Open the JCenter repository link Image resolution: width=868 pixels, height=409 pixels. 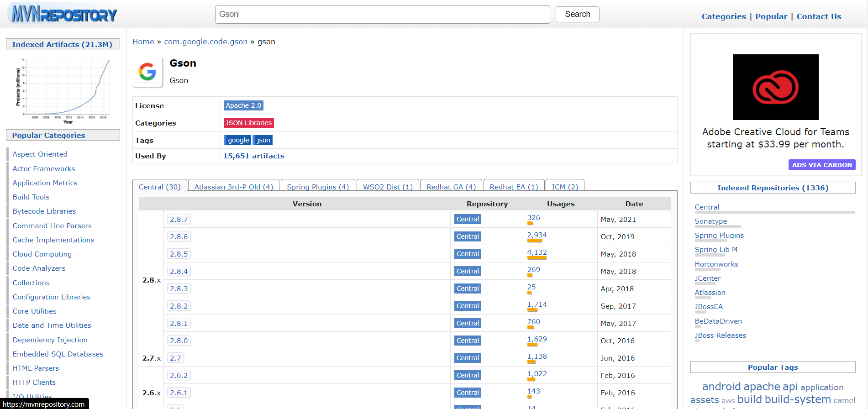coord(708,278)
